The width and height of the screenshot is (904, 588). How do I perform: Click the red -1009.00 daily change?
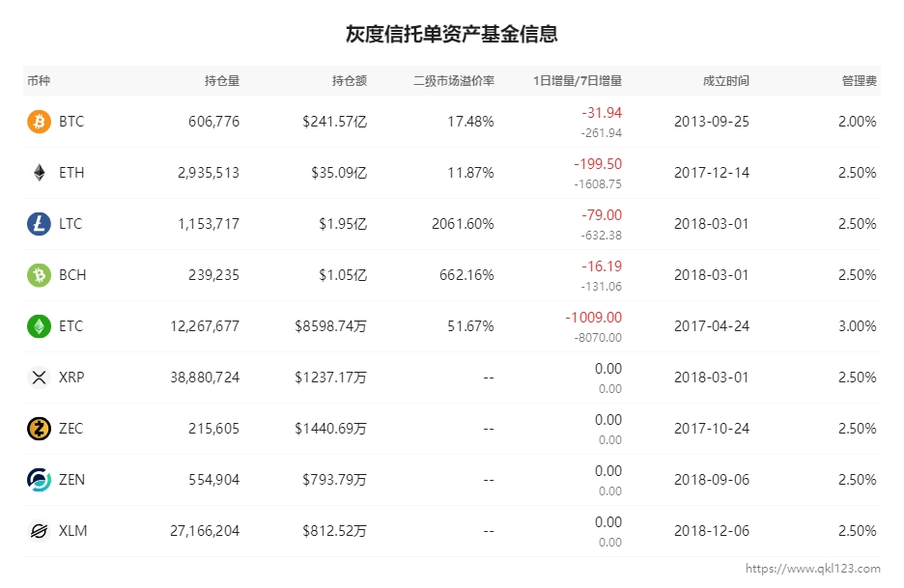point(594,318)
